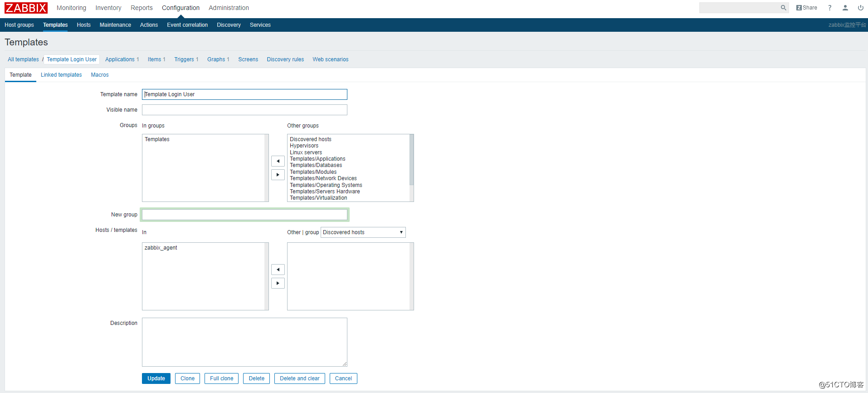Move host right with Hosts arrow button
Viewport: 868px width, 393px height.
tap(278, 283)
